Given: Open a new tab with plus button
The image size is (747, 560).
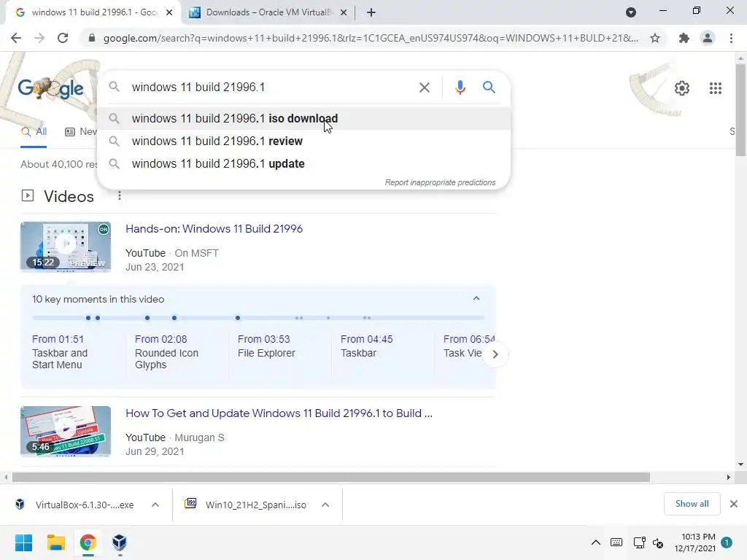Looking at the screenshot, I should tap(371, 13).
